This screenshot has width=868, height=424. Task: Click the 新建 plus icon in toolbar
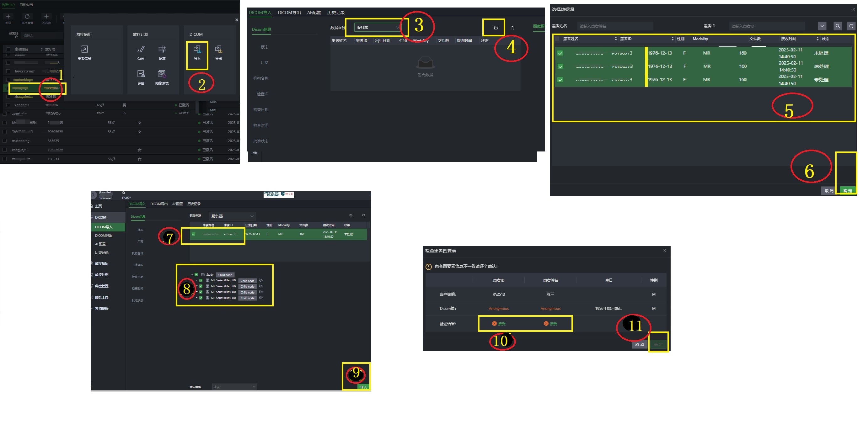point(8,17)
